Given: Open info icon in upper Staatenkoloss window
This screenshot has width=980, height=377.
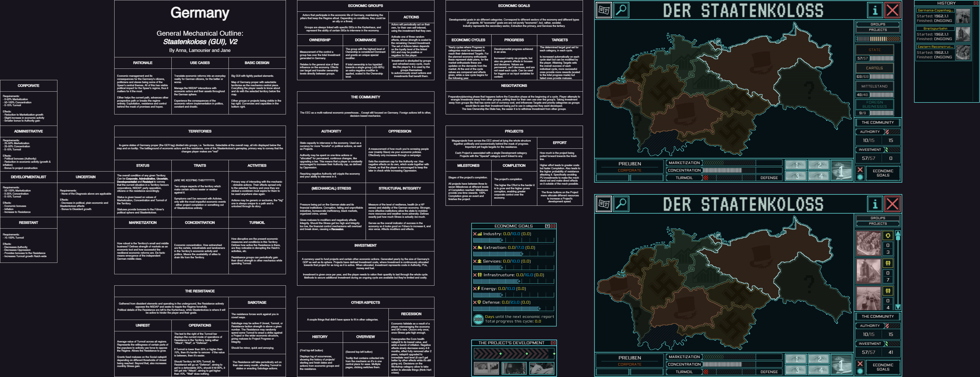Looking at the screenshot, I should [875, 10].
